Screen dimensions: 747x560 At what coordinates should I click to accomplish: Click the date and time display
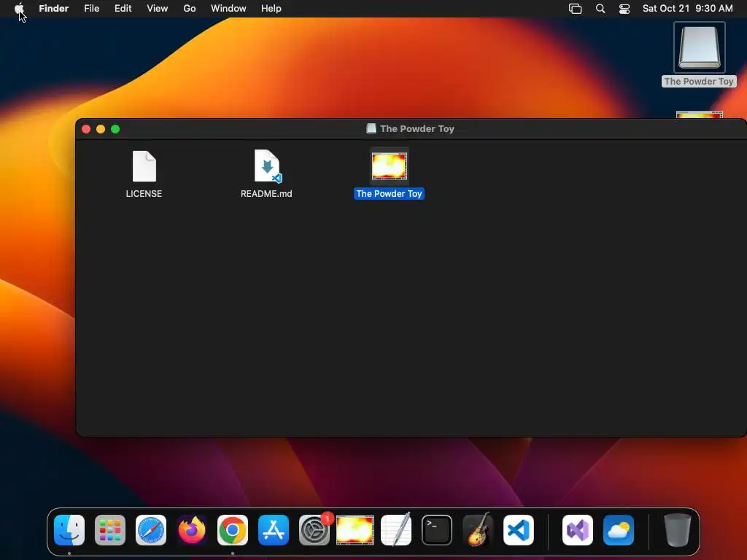pyautogui.click(x=687, y=9)
